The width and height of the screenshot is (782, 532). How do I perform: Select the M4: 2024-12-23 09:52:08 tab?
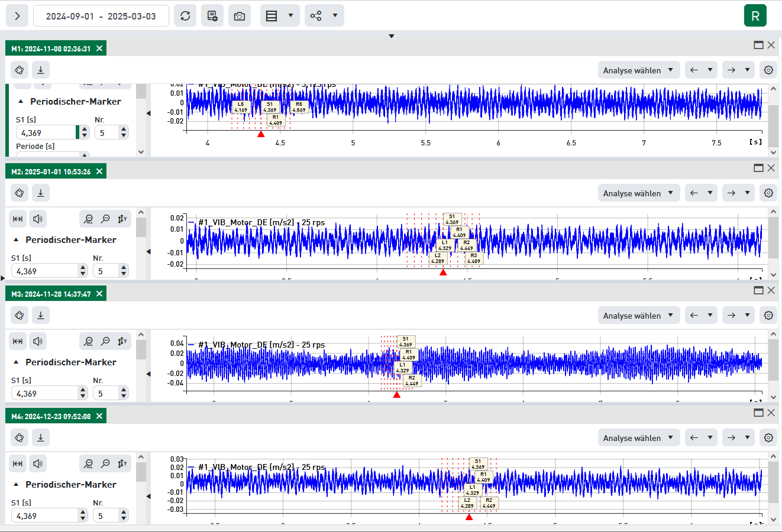click(x=51, y=417)
